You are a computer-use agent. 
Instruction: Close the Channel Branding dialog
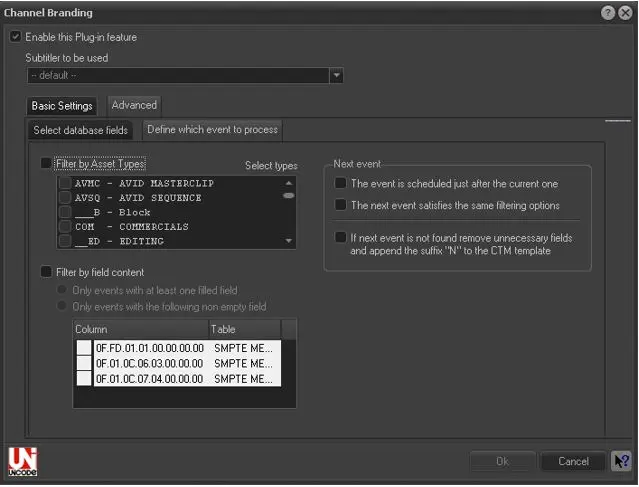(625, 13)
